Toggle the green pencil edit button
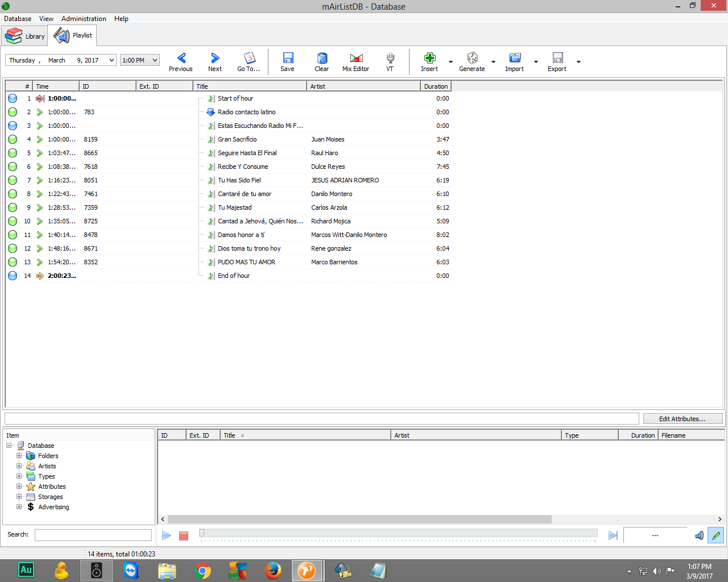The height and width of the screenshot is (582, 728). (x=716, y=535)
